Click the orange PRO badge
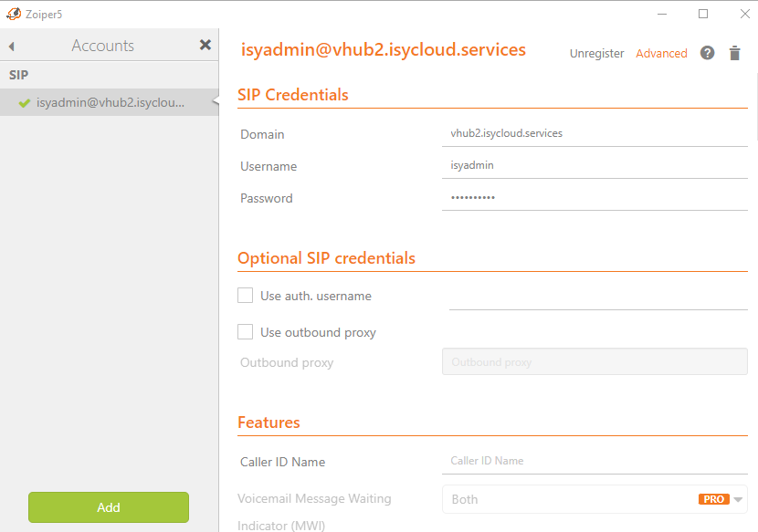 (x=713, y=499)
